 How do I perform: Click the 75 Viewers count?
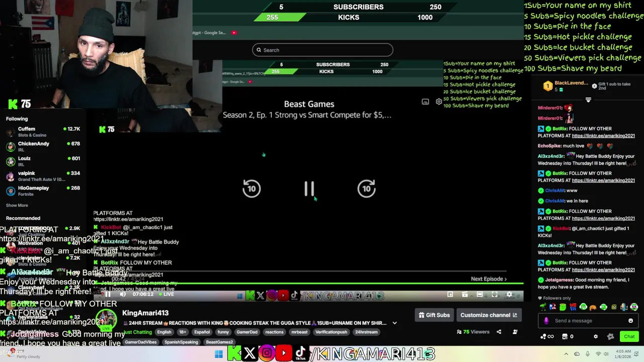click(473, 332)
